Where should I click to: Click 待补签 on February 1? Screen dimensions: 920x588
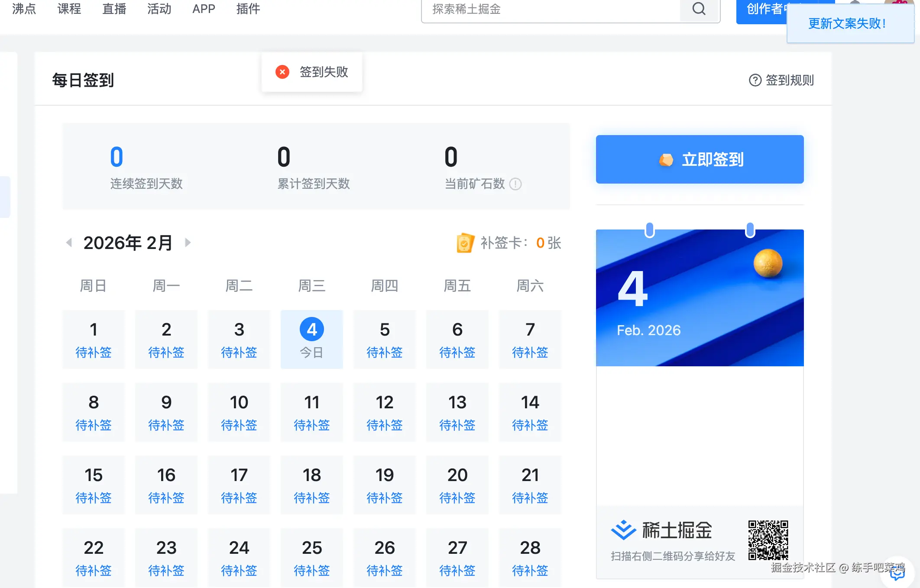click(x=94, y=352)
